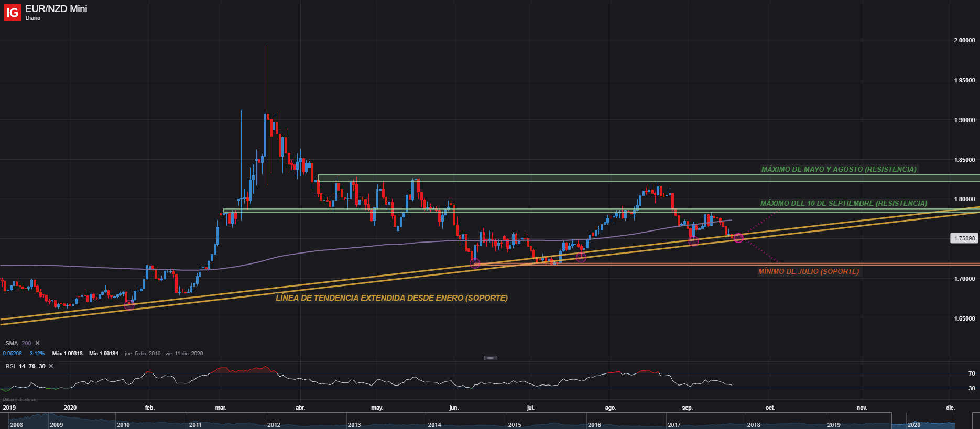Remove the SMA 200 indicator with its X
The height and width of the screenshot is (429, 980).
pos(37,343)
